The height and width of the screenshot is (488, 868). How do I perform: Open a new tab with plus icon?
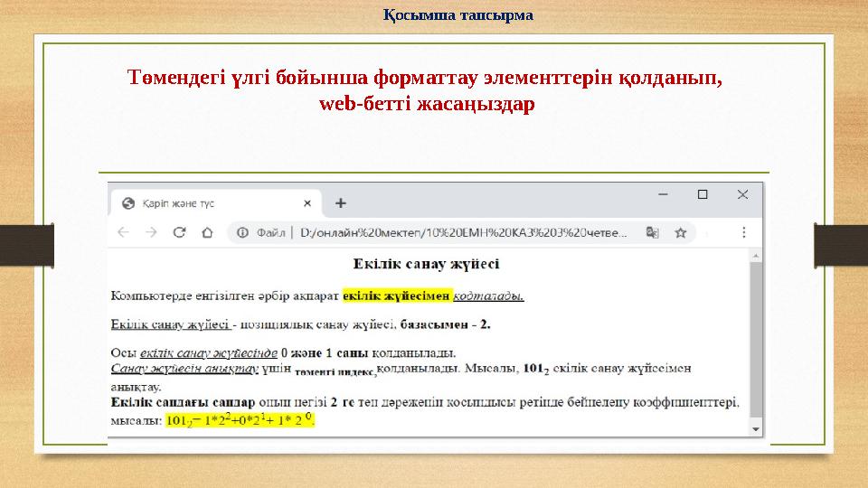(x=341, y=203)
